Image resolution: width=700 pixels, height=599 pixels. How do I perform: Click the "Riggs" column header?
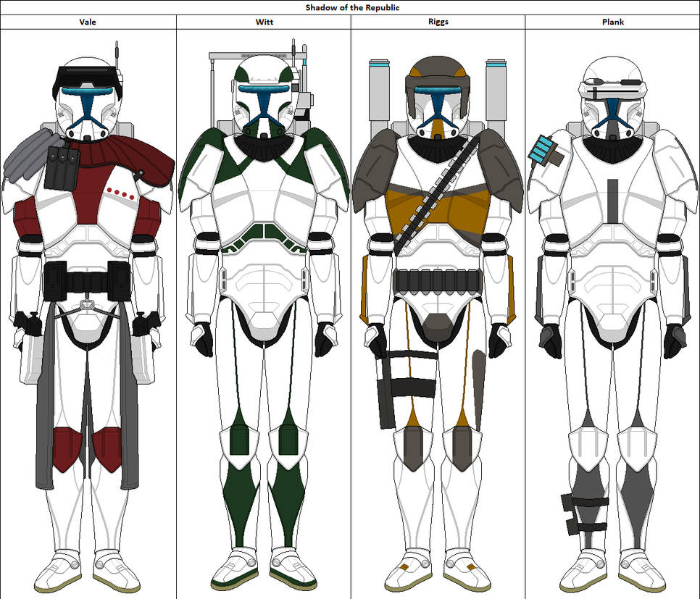coord(438,22)
